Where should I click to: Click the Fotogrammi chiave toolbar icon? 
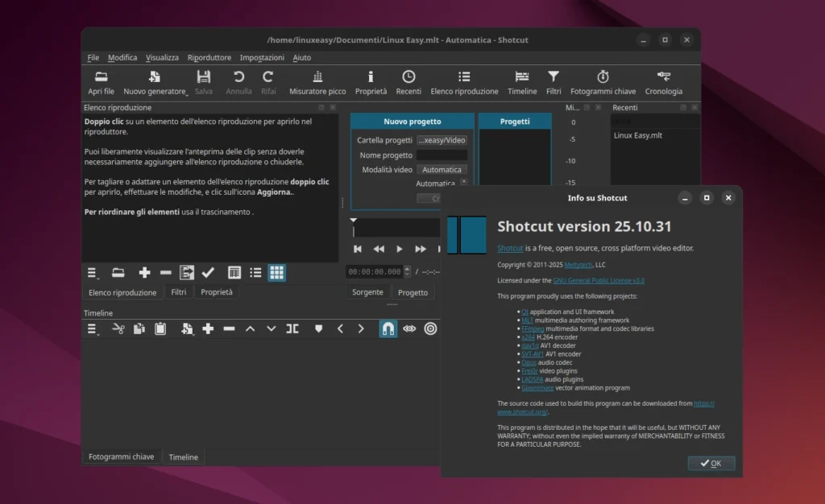pos(603,81)
